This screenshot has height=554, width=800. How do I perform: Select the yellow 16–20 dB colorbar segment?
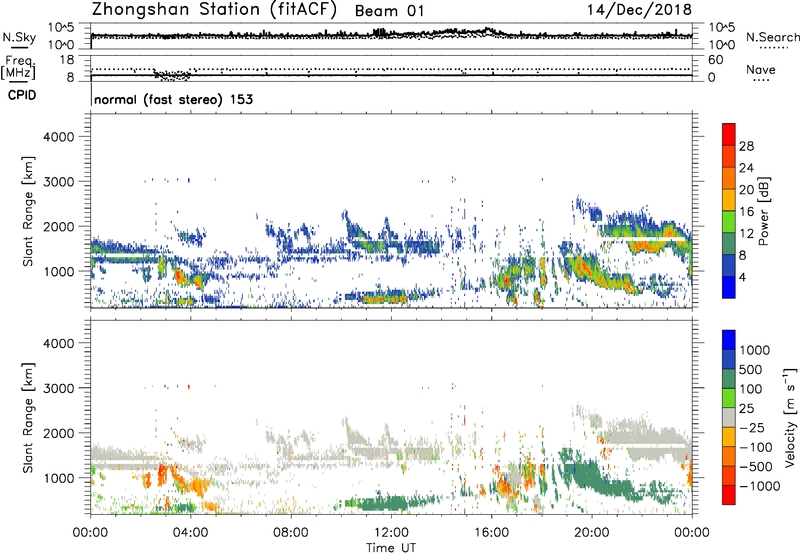(729, 200)
